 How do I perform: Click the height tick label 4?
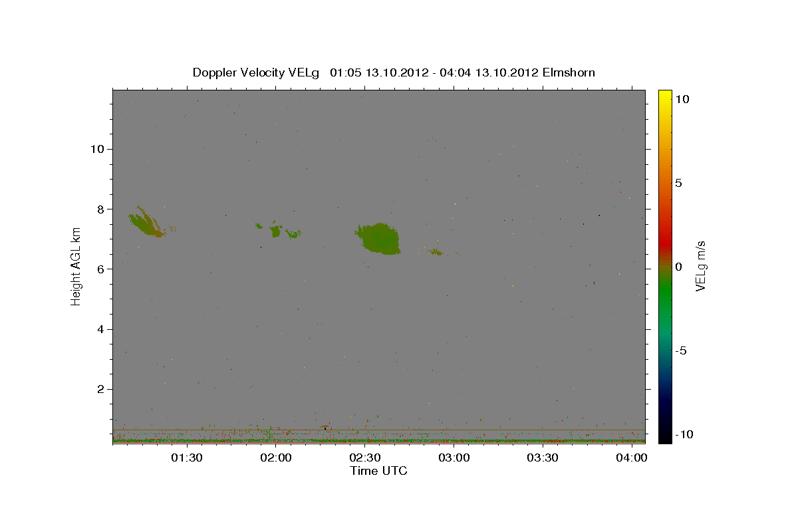pos(100,329)
